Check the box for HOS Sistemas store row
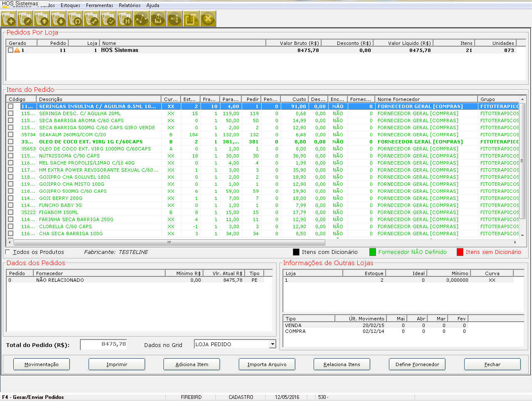 tap(10, 50)
